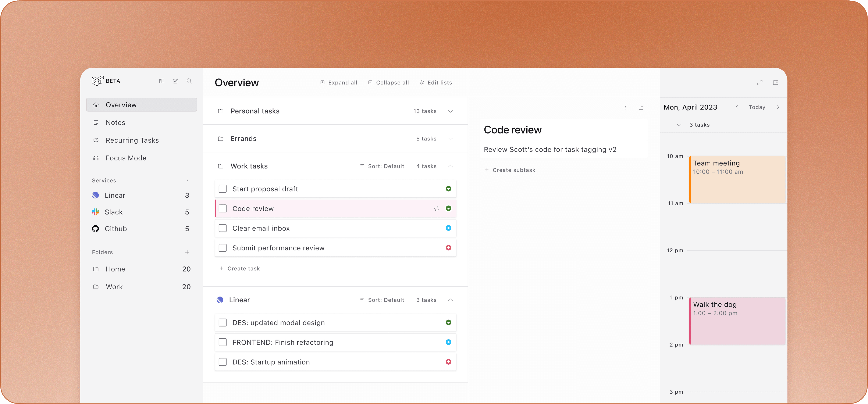Collapse the Work tasks section chevron
This screenshot has width=868, height=404.
tap(450, 166)
